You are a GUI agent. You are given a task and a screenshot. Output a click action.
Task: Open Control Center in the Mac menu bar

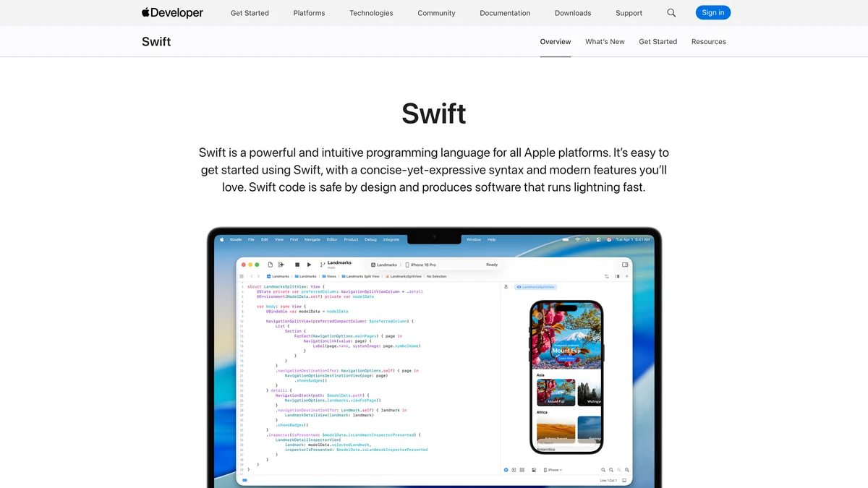click(x=597, y=239)
